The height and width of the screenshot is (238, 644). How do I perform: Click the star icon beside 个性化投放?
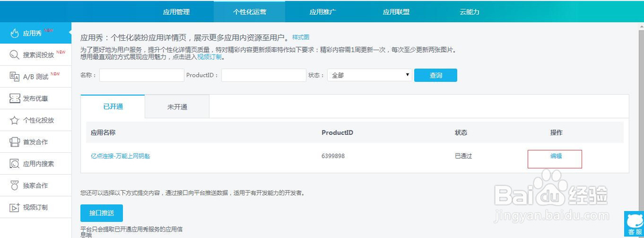coord(14,121)
